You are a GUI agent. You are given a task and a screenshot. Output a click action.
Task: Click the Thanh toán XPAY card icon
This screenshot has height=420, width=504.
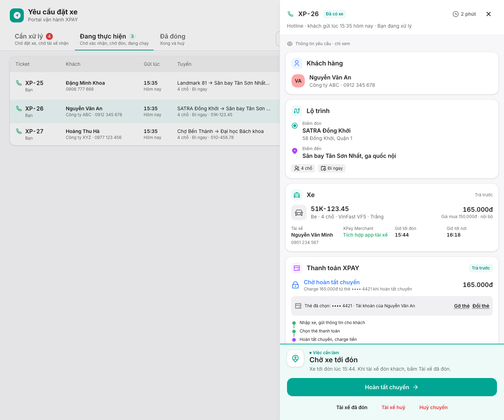297,268
